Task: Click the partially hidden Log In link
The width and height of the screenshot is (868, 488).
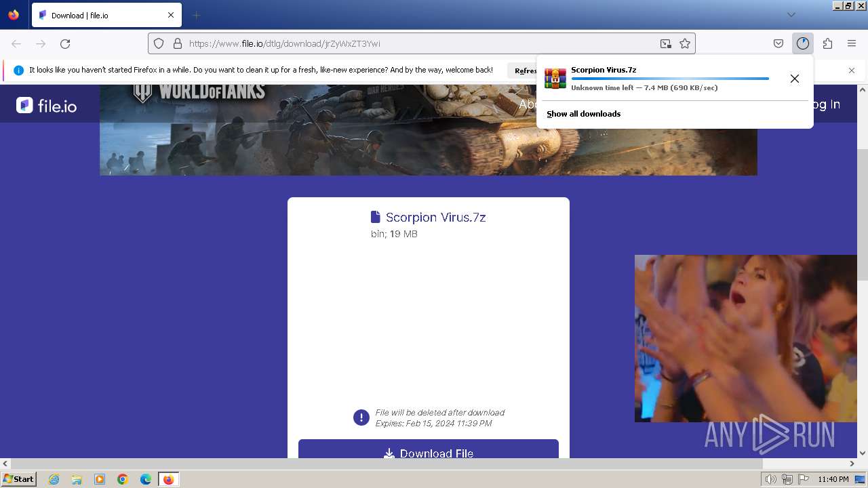Action: 827,104
